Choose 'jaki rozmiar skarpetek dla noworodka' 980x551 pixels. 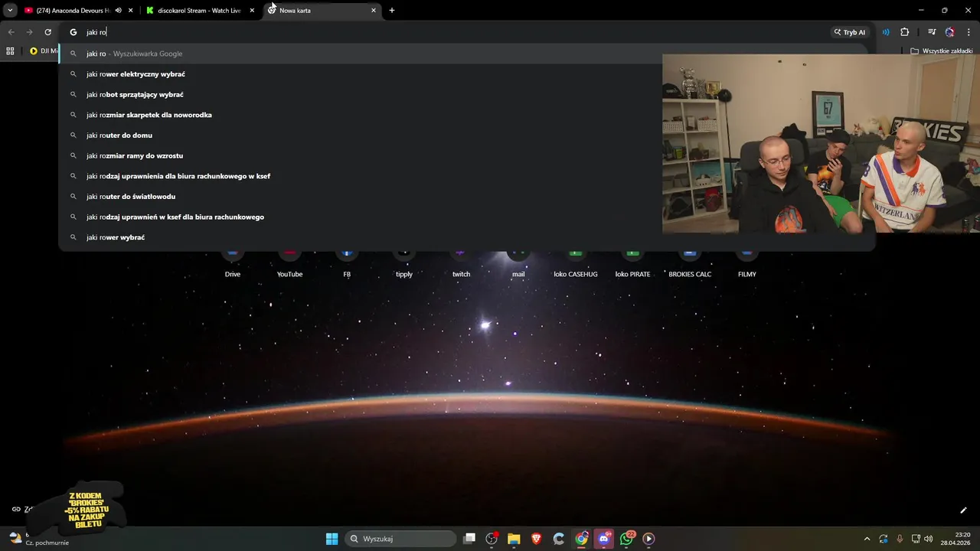(361, 115)
